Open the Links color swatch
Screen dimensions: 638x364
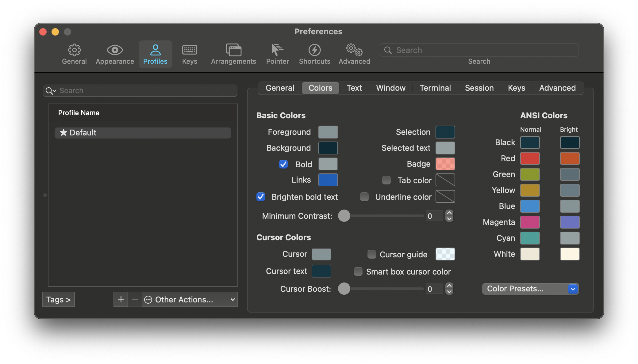click(x=328, y=180)
